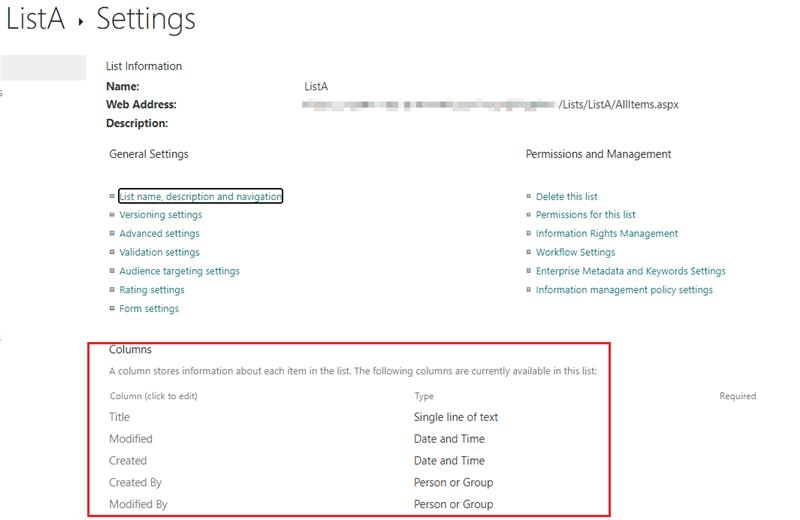This screenshot has height=520, width=800.
Task: Click Person or Group type for Modified By
Action: 453,504
